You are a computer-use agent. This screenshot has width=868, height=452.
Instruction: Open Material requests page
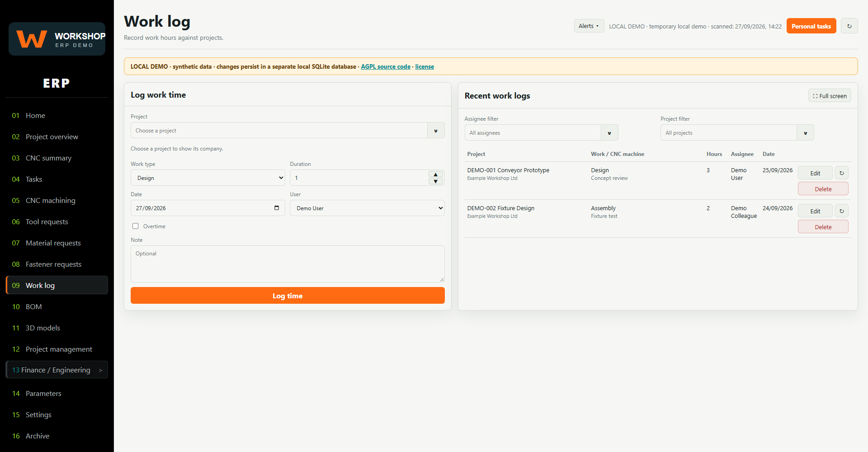pyautogui.click(x=57, y=243)
